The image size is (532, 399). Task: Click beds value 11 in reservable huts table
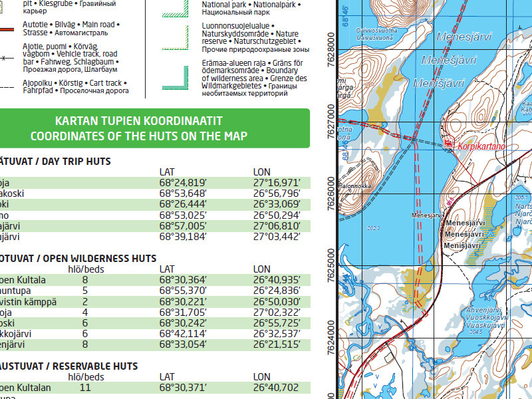pos(85,388)
